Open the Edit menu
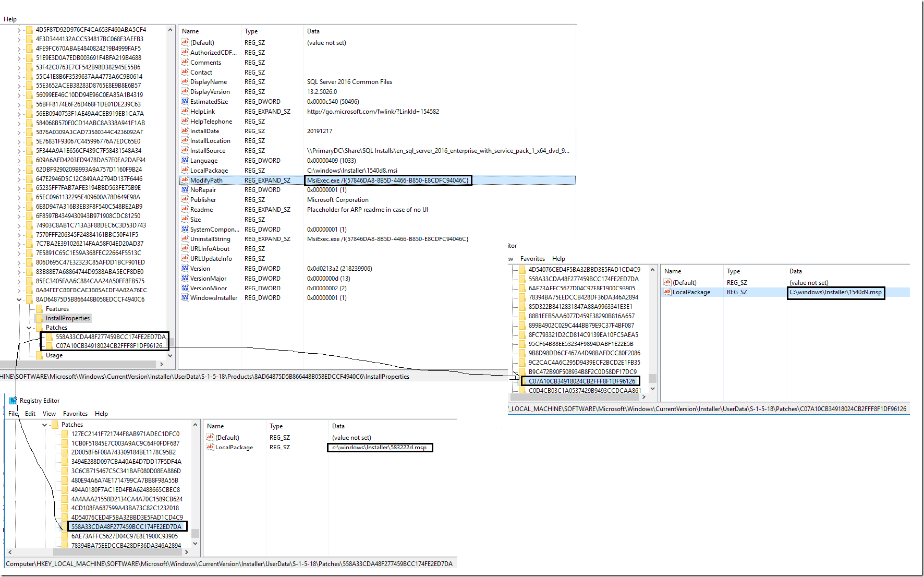924x577 pixels. [x=30, y=414]
